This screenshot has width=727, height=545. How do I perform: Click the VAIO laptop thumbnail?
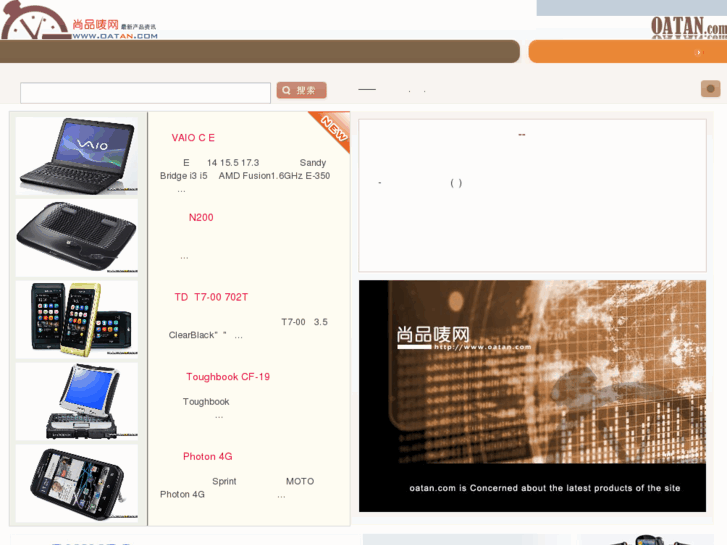[x=77, y=155]
